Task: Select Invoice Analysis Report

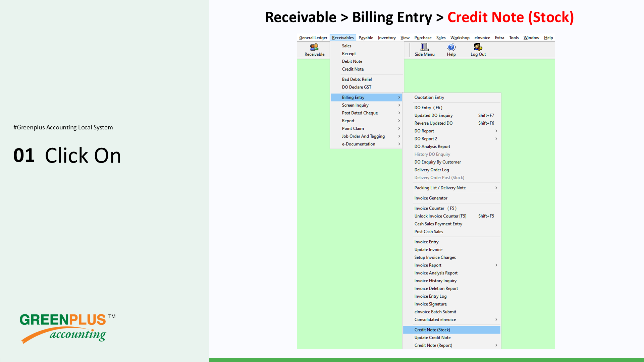Action: pyautogui.click(x=452, y=273)
